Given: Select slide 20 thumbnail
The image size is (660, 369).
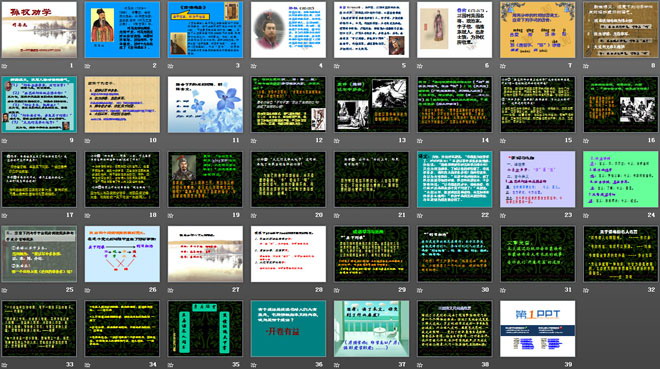Looking at the screenshot, I should 288,179.
